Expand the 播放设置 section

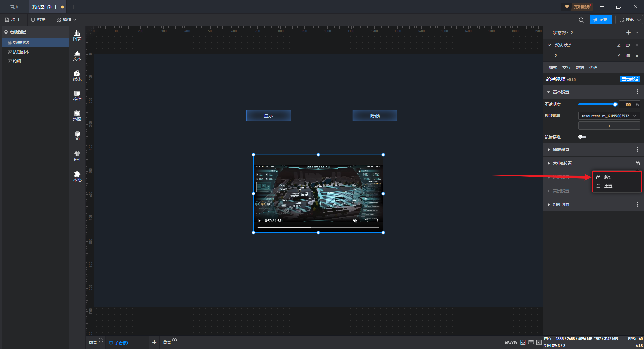pos(549,150)
